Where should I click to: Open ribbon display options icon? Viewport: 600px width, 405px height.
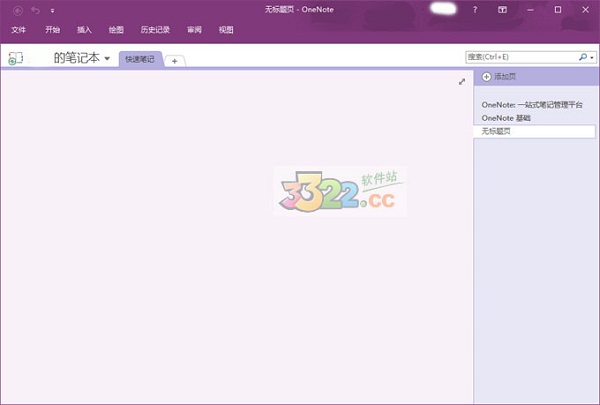pos(502,10)
